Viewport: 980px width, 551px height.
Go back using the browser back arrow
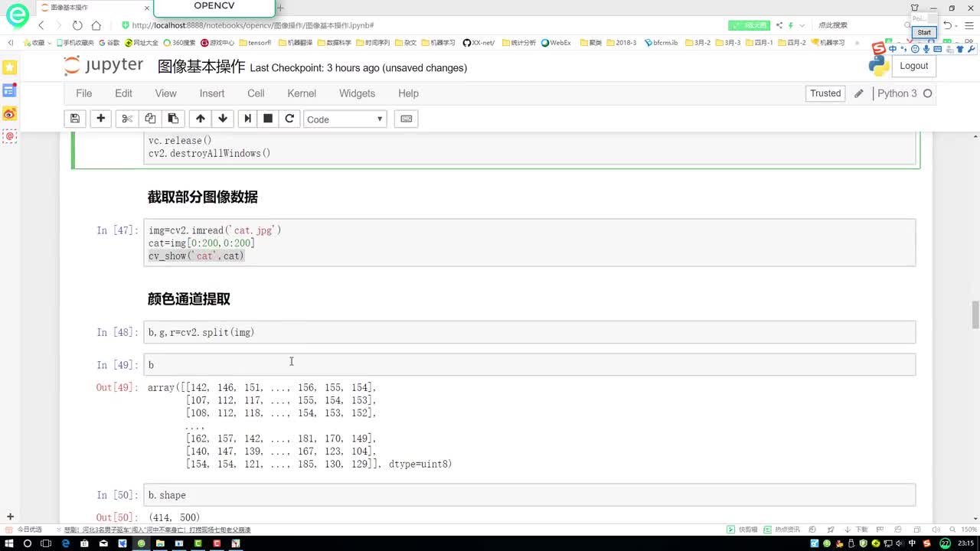[41, 25]
